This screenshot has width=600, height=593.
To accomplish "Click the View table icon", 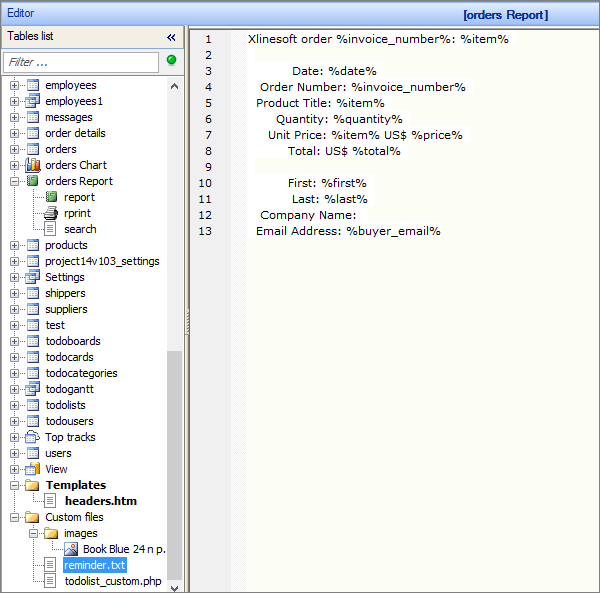I will click(x=32, y=469).
